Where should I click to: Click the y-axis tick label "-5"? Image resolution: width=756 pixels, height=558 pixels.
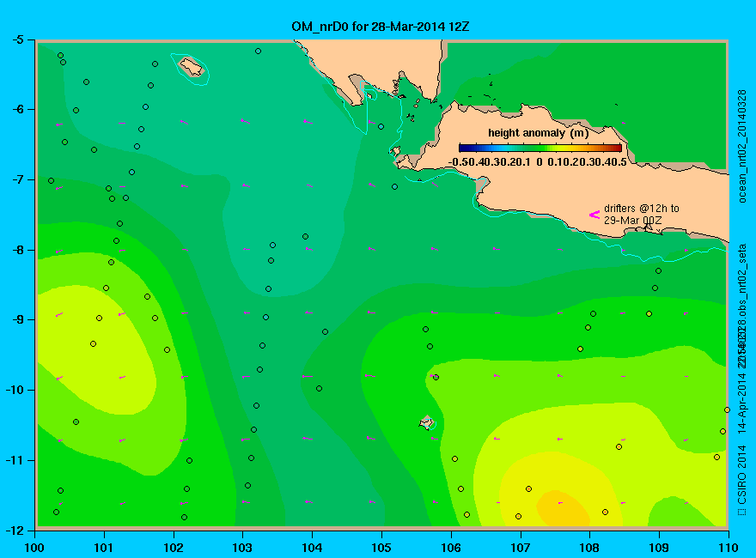[17, 39]
